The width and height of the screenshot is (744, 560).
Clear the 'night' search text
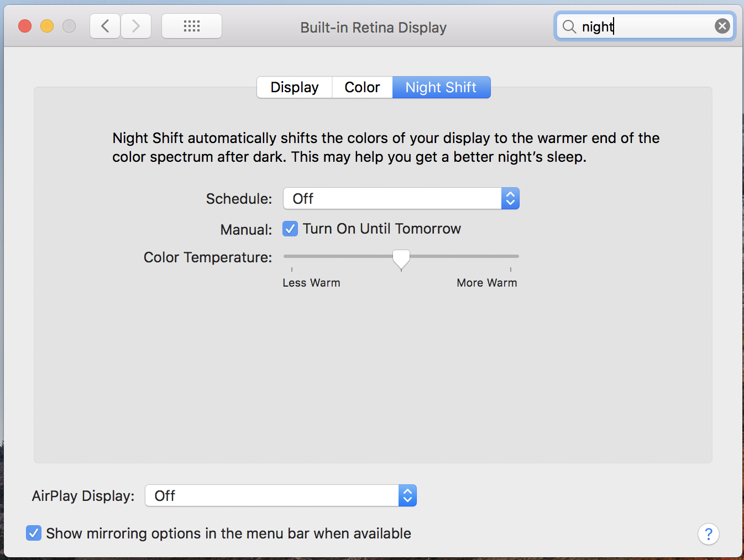point(722,26)
